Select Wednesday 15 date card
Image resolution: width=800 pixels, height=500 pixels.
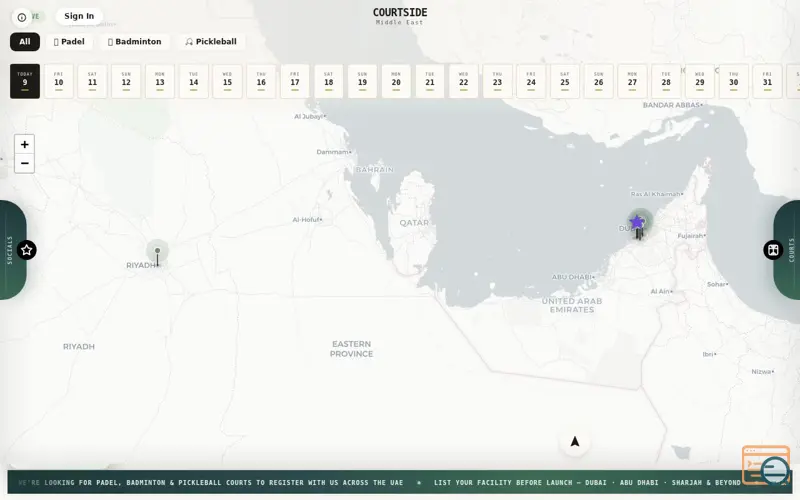(x=228, y=81)
